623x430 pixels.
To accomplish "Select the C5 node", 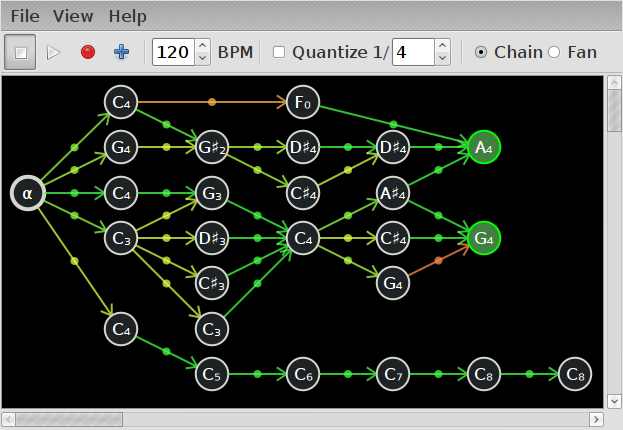I will point(212,374).
